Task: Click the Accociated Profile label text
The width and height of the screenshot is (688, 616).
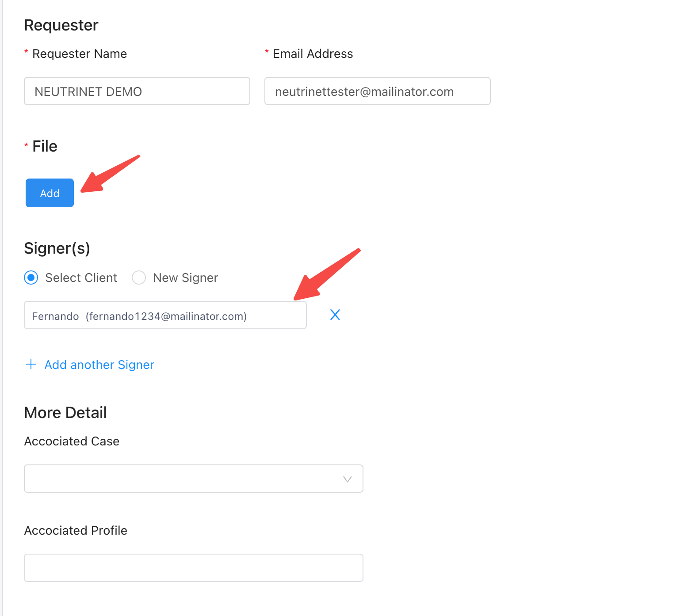Action: pos(76,530)
